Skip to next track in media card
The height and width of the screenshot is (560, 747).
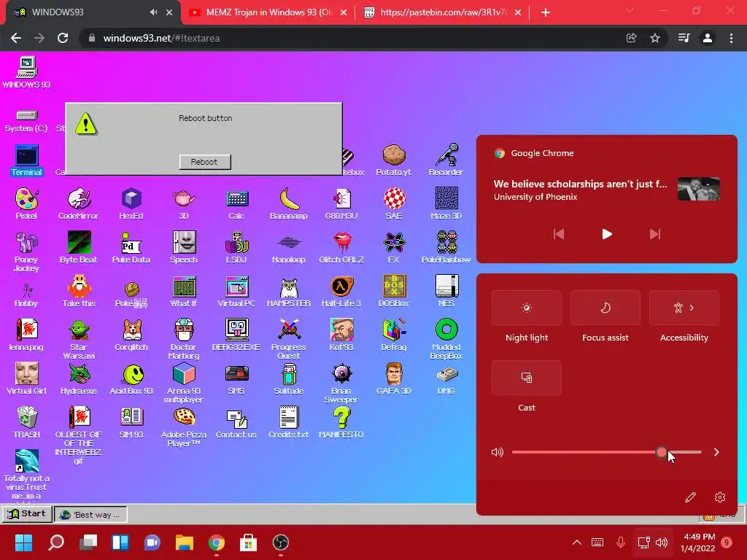pyautogui.click(x=655, y=234)
